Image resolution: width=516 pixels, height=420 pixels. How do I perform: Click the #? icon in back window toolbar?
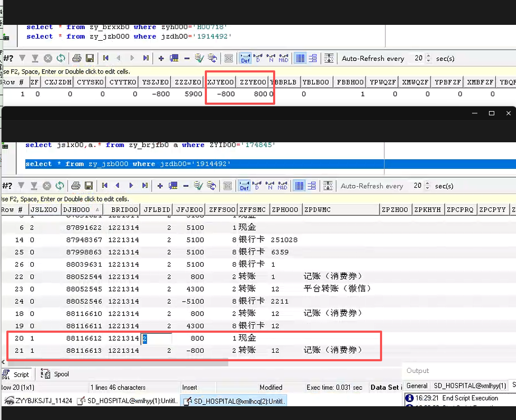point(8,58)
